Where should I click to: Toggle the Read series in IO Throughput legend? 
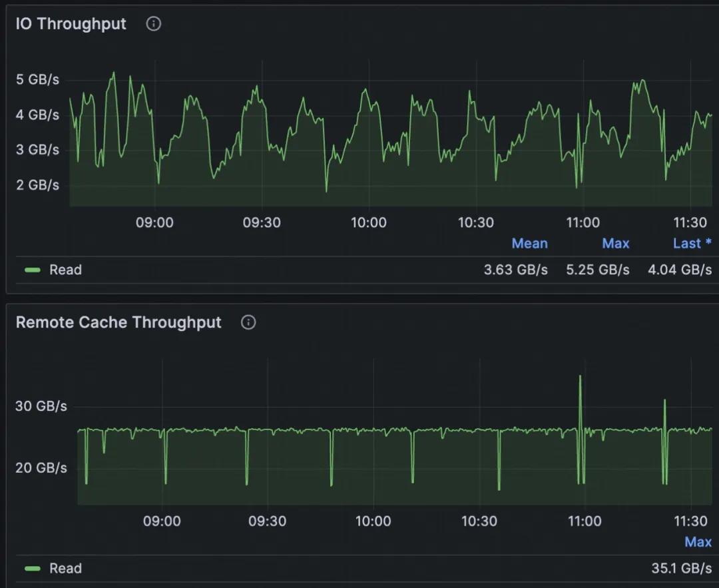coord(65,270)
